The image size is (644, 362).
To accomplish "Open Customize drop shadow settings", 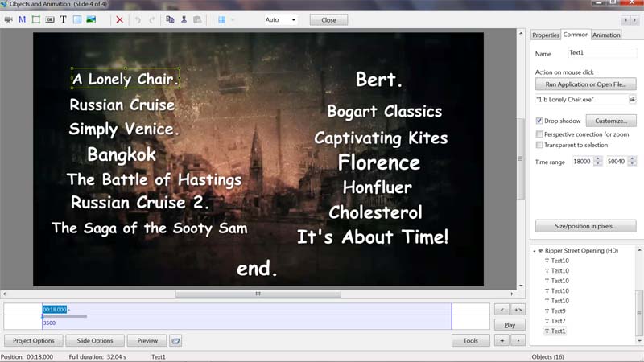I will [611, 121].
